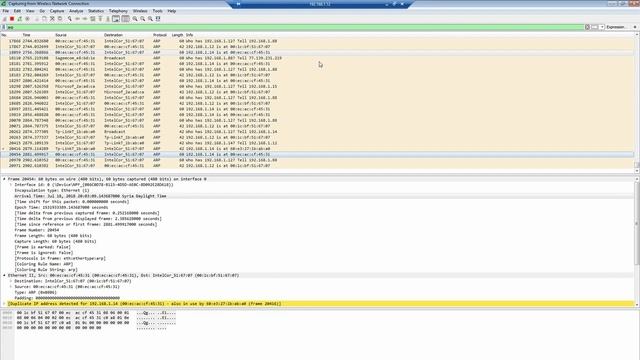Open the View menu
The image size is (640, 360).
pyautogui.click(x=30, y=11)
